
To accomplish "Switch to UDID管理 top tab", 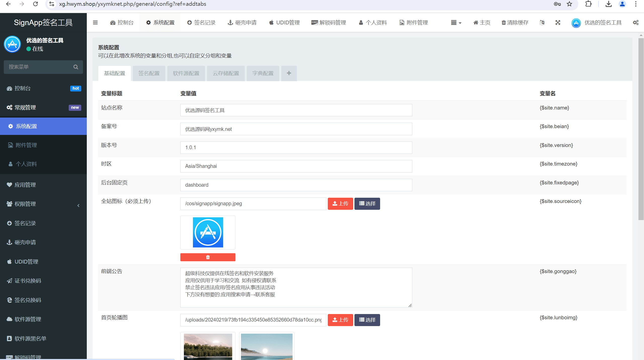I will (x=284, y=23).
